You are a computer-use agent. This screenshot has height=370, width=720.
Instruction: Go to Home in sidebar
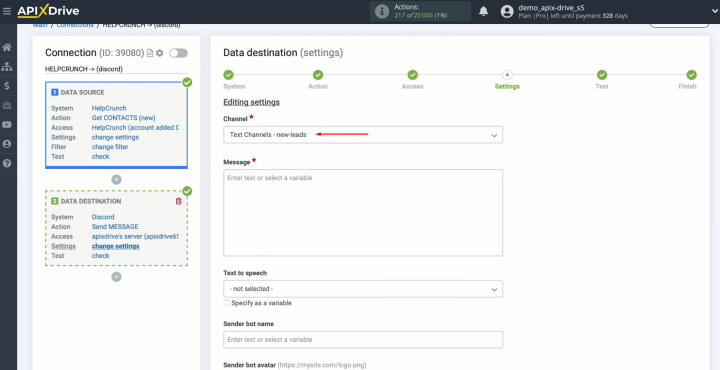(x=7, y=47)
